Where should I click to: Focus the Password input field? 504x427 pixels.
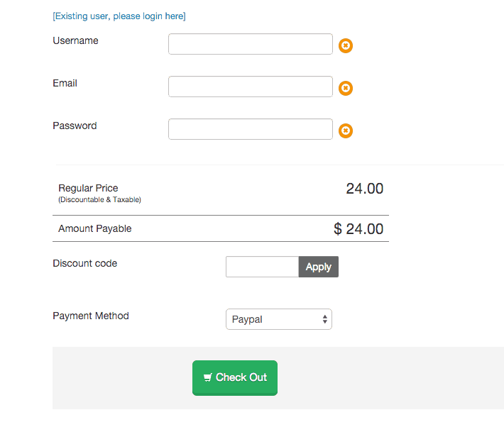[251, 129]
